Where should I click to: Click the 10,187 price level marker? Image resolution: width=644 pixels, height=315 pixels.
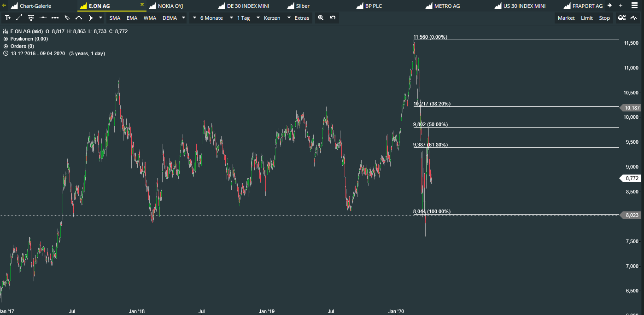[x=630, y=108]
